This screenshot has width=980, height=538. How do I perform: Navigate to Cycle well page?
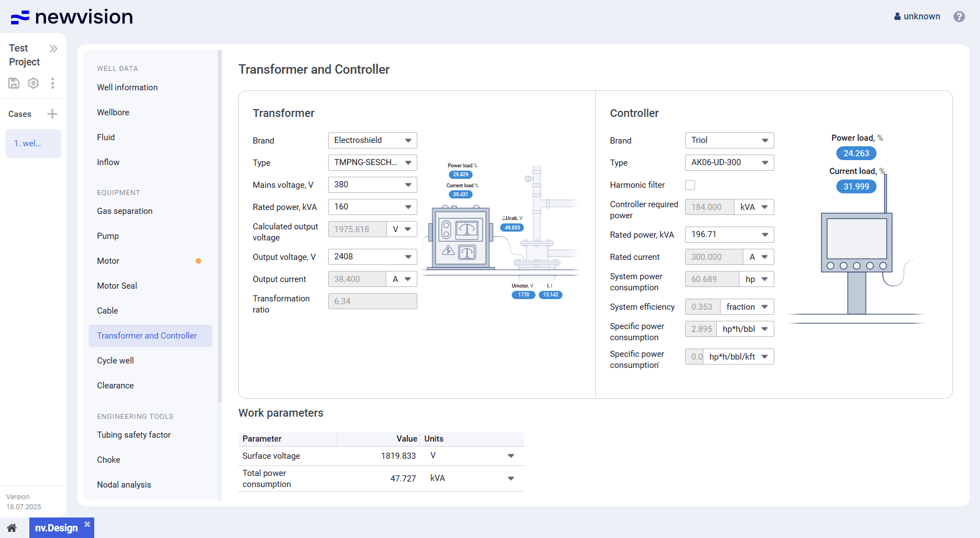click(115, 361)
